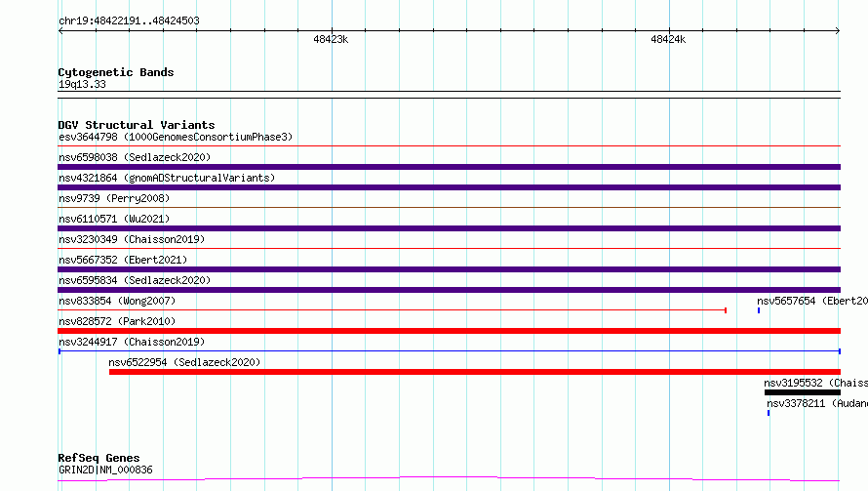
Task: Click purple bar for nsv4321864 variant
Action: [449, 187]
